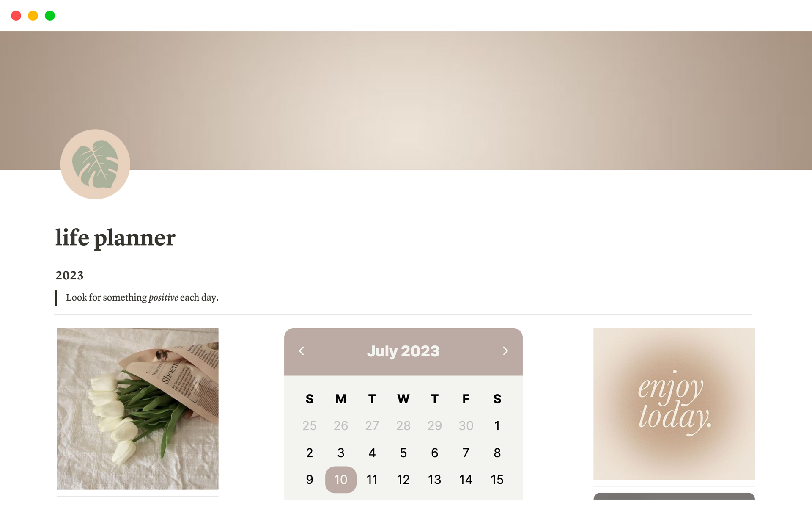Toggle the red close button
The image size is (812, 508).
point(16,16)
